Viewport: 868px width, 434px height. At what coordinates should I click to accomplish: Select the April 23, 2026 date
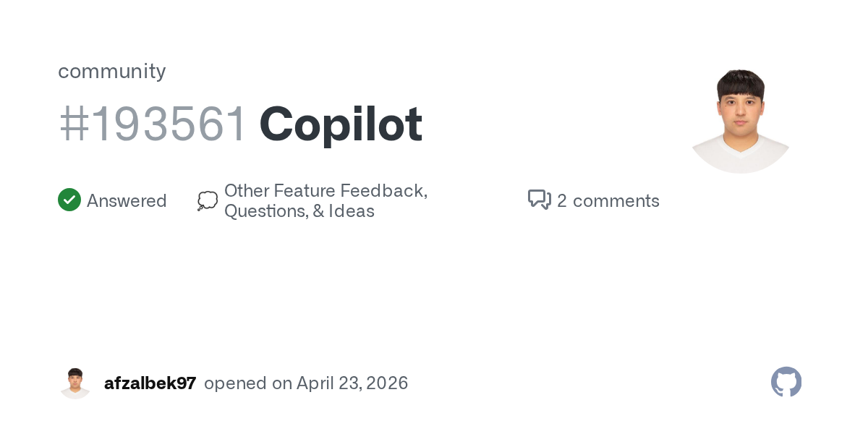pos(352,383)
